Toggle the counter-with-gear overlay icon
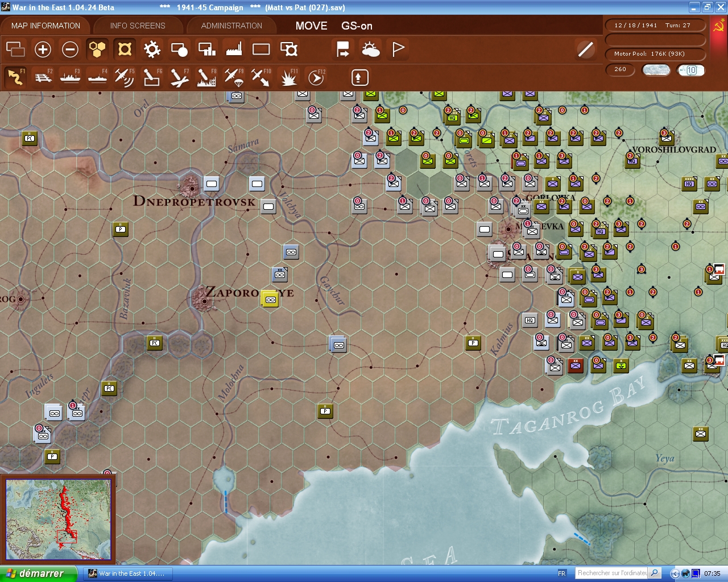 tap(289, 49)
